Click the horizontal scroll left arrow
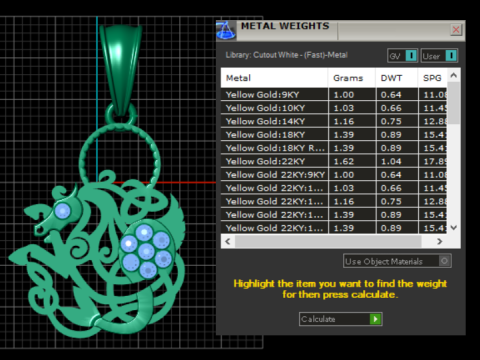The image size is (480, 360). (228, 241)
